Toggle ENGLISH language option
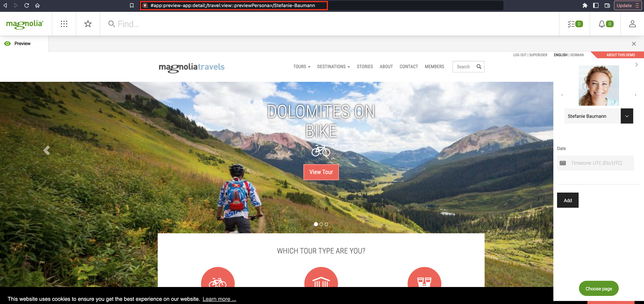The image size is (644, 304). point(560,55)
